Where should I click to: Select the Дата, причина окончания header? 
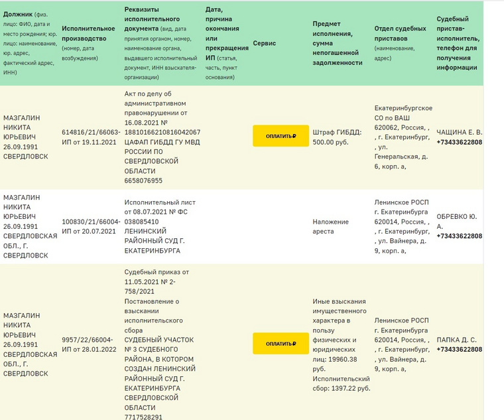227,43
